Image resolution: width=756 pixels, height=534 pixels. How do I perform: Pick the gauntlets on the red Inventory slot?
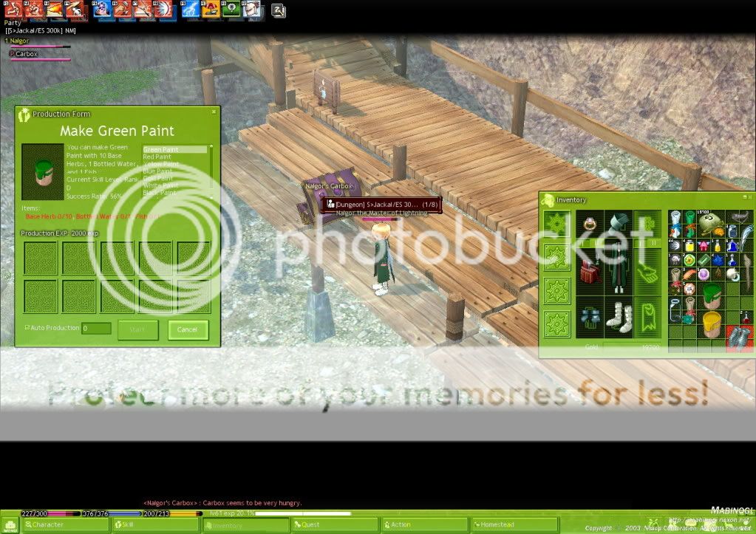click(x=739, y=338)
